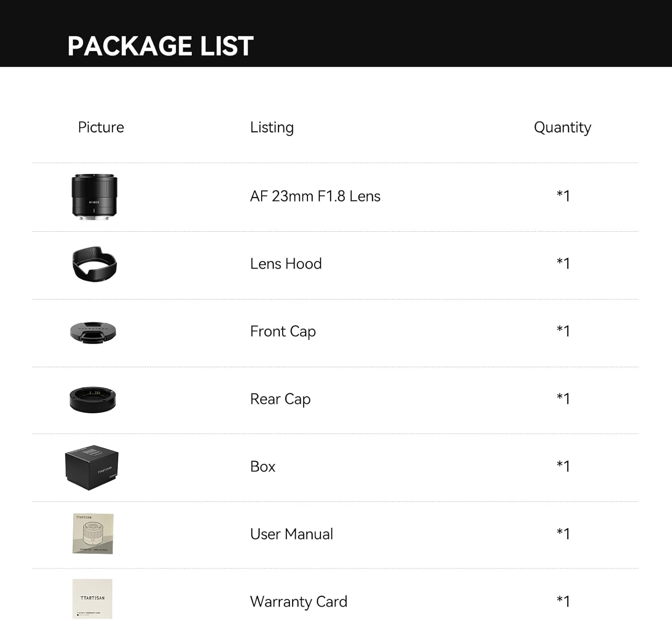The height and width of the screenshot is (620, 672).
Task: Click the front cap image
Action: click(x=93, y=332)
